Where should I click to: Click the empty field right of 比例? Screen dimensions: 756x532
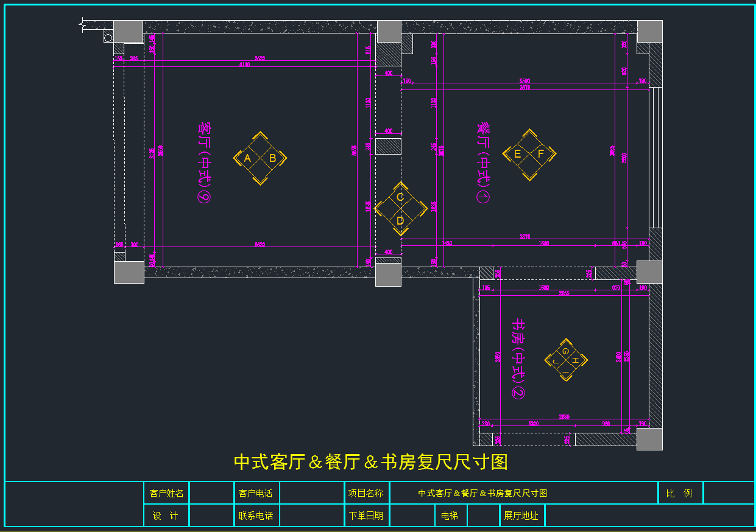click(x=729, y=493)
